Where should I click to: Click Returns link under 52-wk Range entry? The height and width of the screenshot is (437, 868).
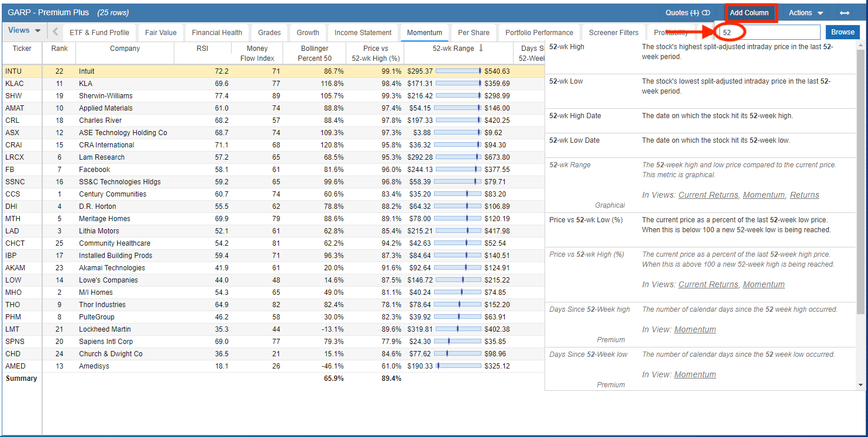pos(804,195)
